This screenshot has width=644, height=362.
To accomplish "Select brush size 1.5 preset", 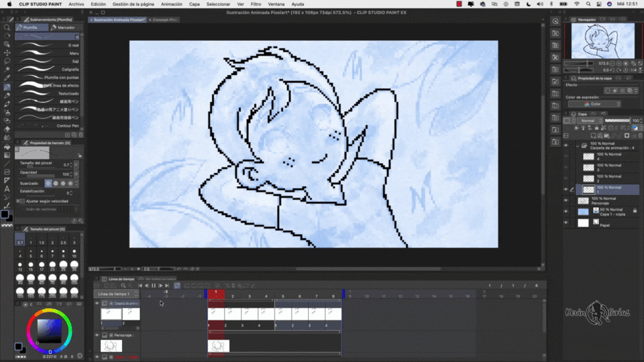I will [42, 240].
